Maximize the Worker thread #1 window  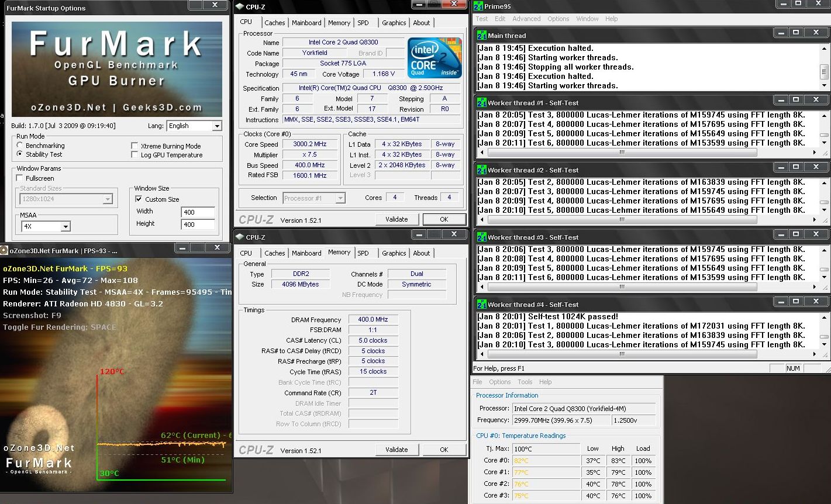coord(795,100)
